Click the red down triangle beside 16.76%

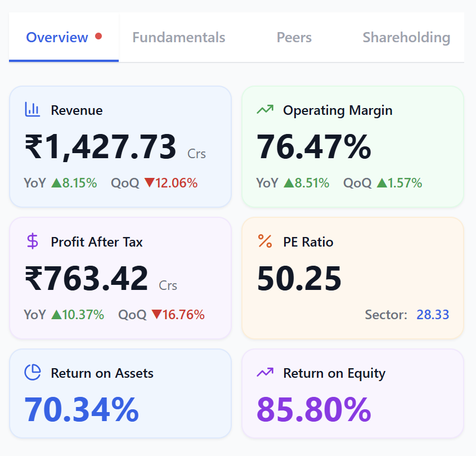click(x=156, y=315)
